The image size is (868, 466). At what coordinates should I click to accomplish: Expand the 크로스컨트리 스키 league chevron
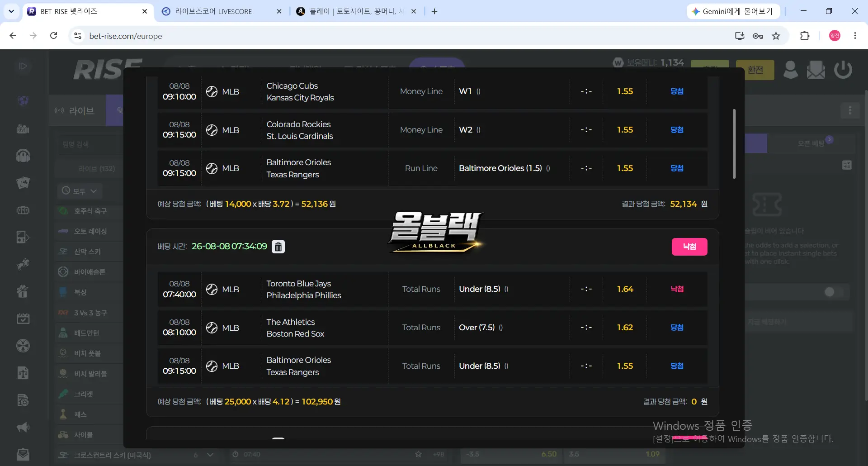210,455
